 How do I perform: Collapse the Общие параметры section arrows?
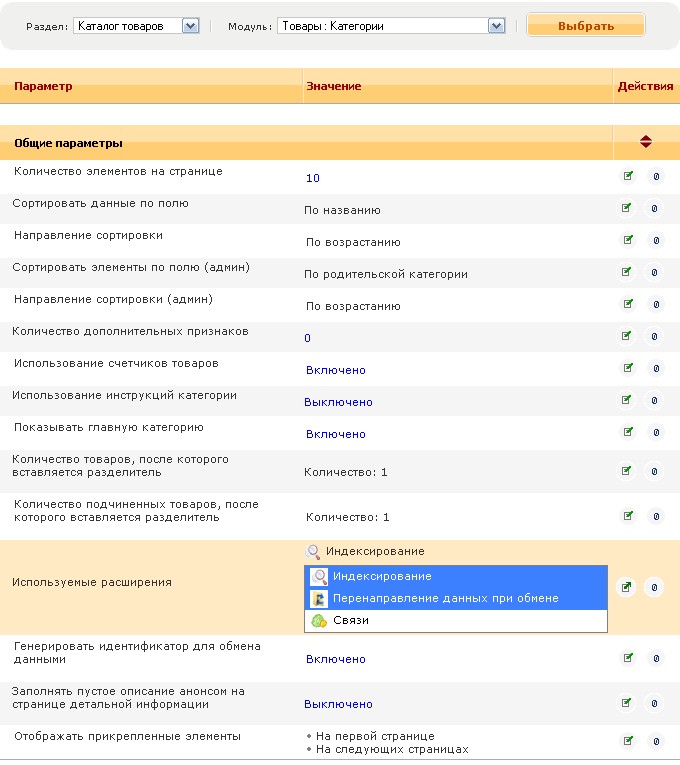coord(646,142)
